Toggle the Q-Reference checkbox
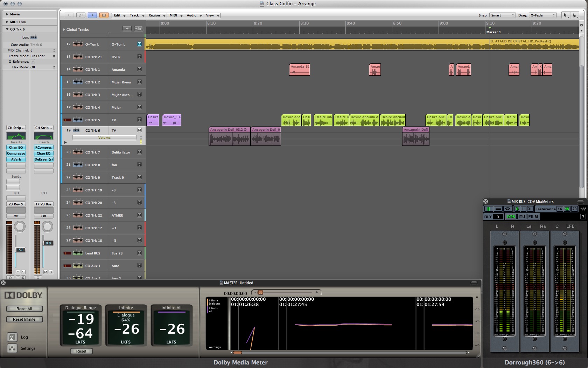Image resolution: width=588 pixels, height=368 pixels. point(33,61)
